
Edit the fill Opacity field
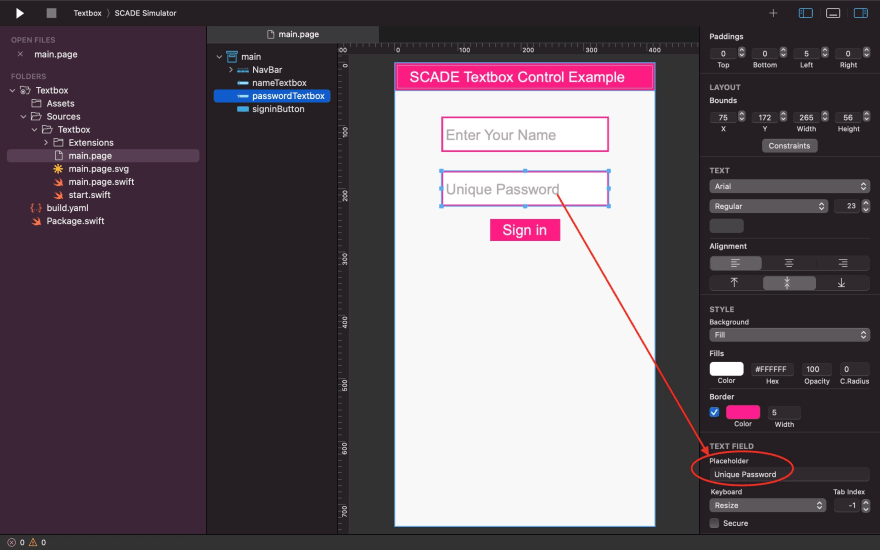(817, 369)
